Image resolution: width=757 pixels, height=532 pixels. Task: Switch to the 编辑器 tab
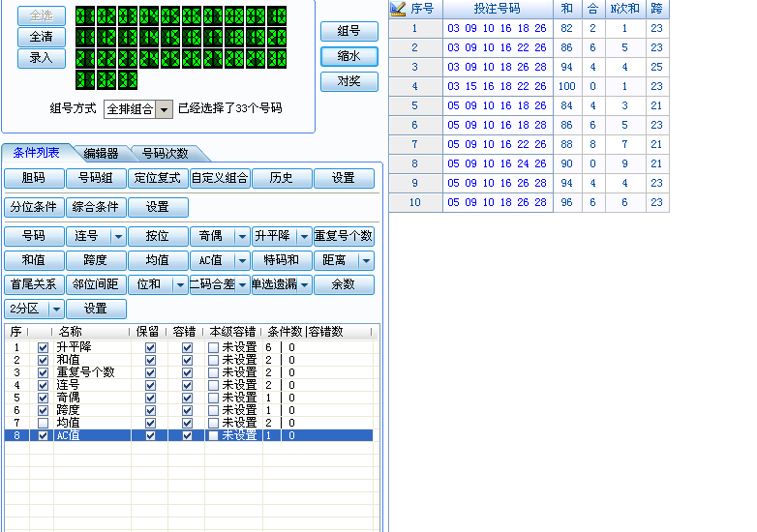(x=101, y=153)
